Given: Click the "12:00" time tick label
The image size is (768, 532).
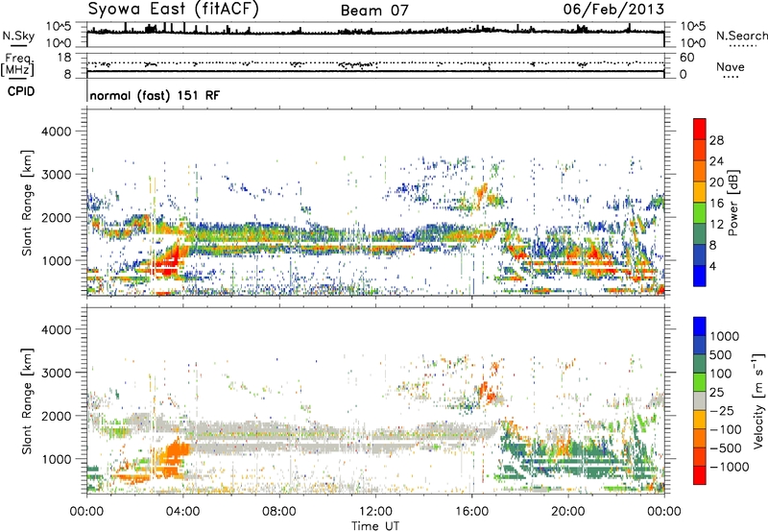Looking at the screenshot, I should (375, 512).
